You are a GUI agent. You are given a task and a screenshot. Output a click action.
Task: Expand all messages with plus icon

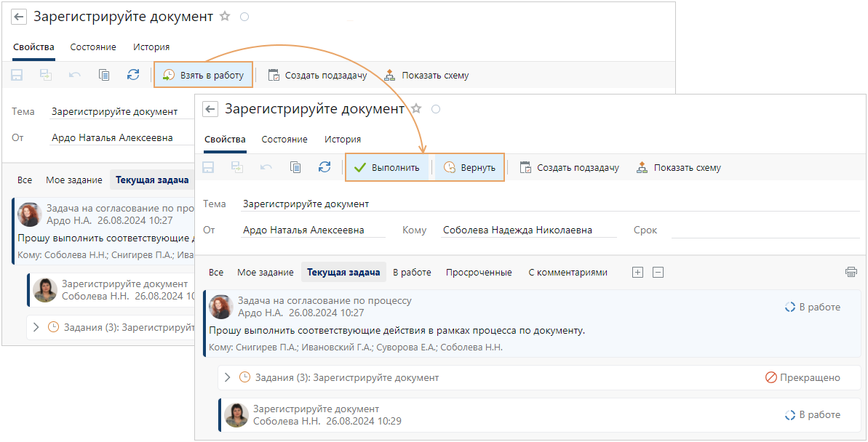[x=637, y=273]
